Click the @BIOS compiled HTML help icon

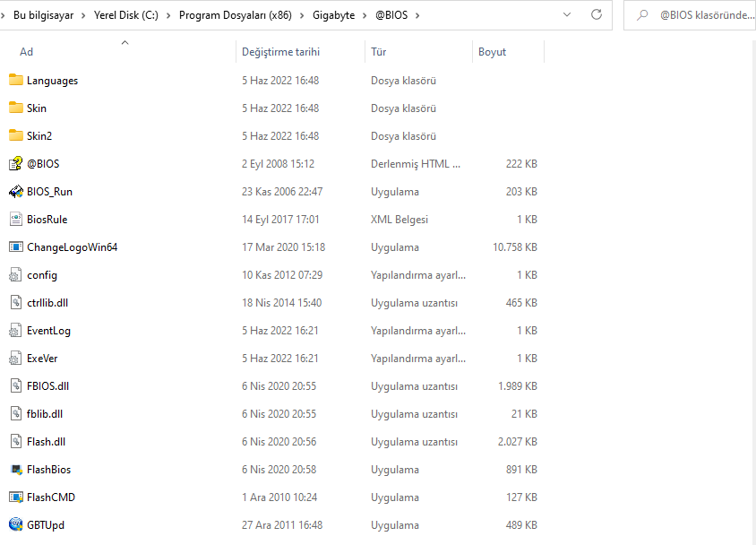pos(16,163)
